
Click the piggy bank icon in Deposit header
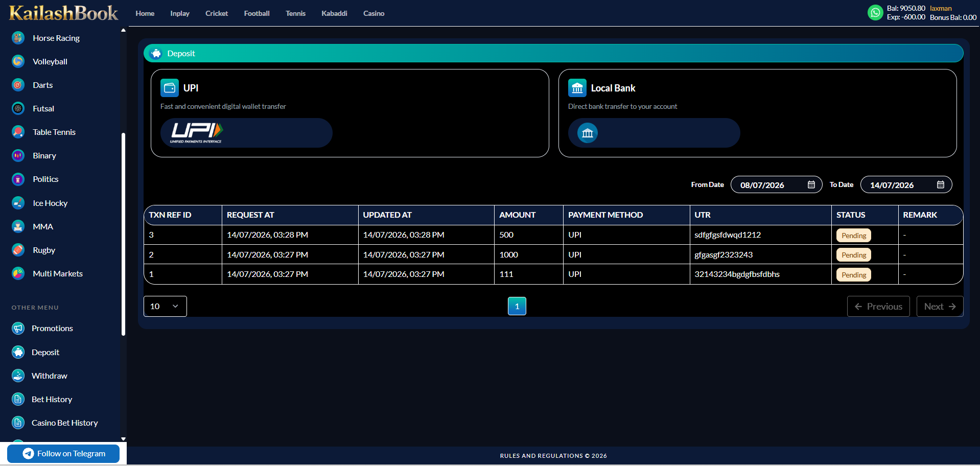pos(156,53)
